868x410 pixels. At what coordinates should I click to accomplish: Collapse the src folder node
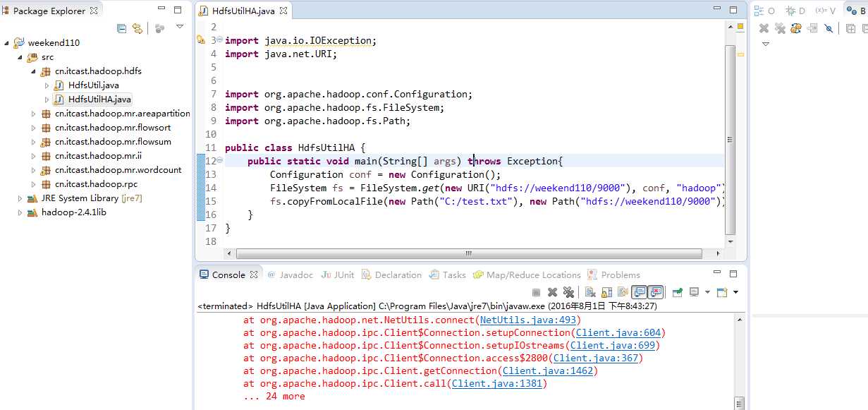[x=20, y=57]
